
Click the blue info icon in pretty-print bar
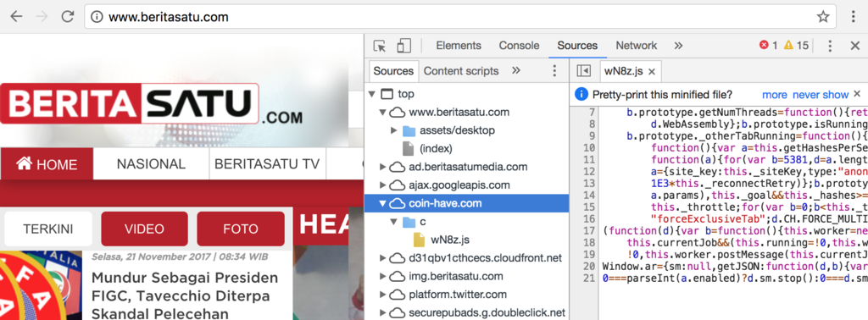[581, 95]
